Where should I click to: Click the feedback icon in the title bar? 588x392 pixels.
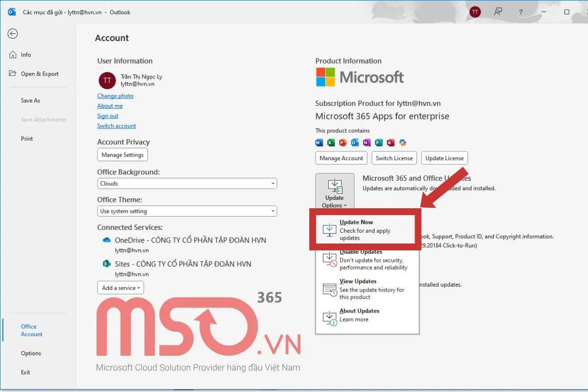(498, 12)
